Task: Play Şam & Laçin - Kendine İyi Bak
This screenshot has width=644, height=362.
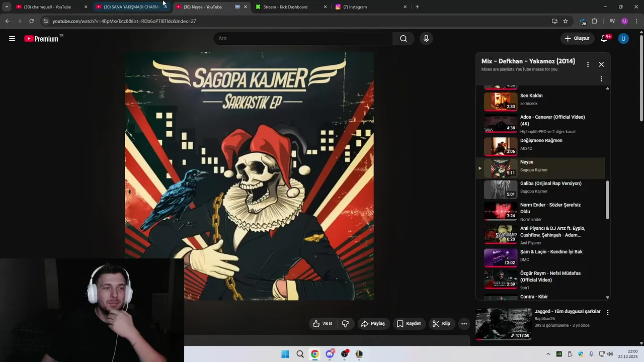Action: tap(541, 258)
